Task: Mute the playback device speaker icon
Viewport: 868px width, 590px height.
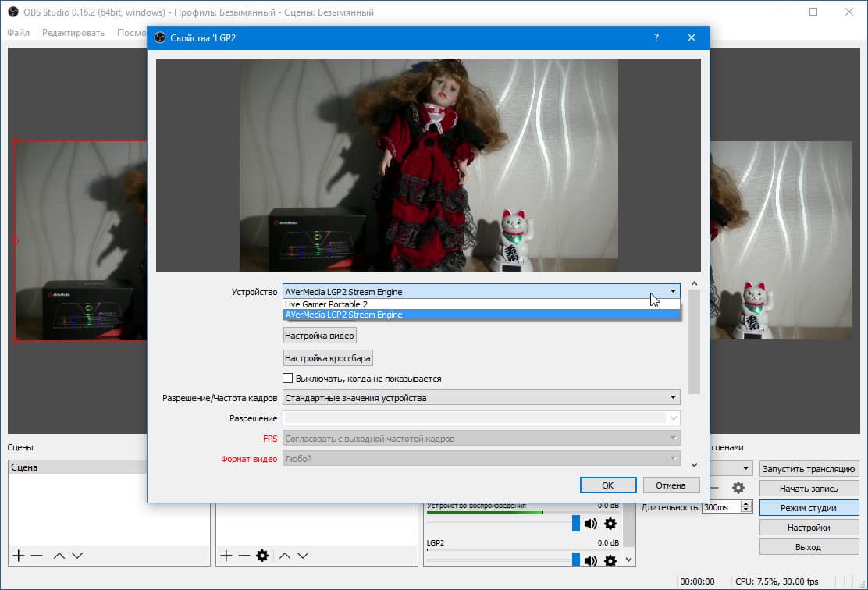Action: (591, 524)
